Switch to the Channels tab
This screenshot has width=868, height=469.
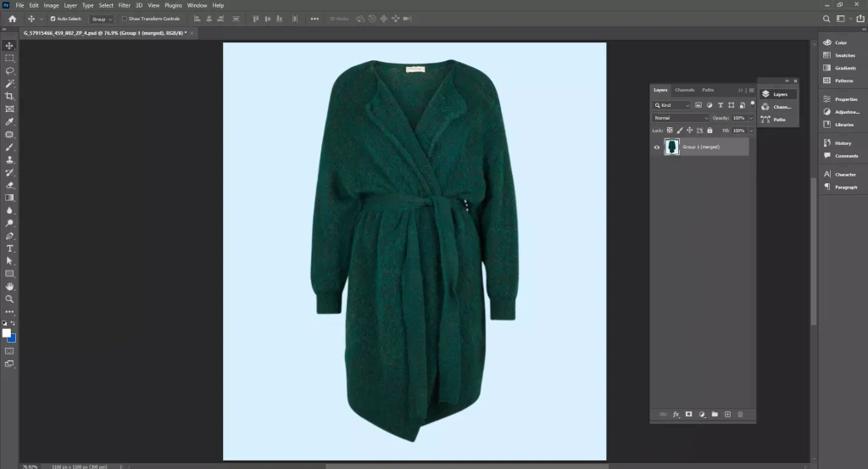tap(684, 90)
